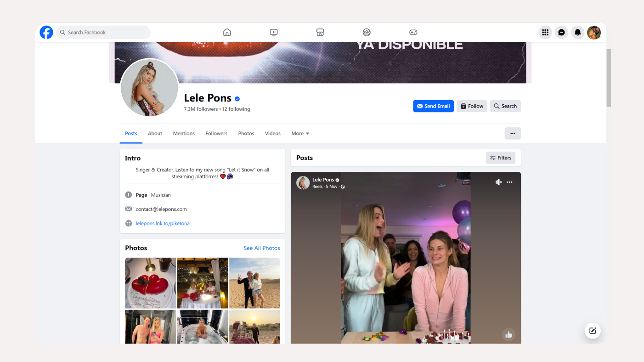Switch to the Photos tab
Screen dimensions: 644x362
click(x=246, y=134)
